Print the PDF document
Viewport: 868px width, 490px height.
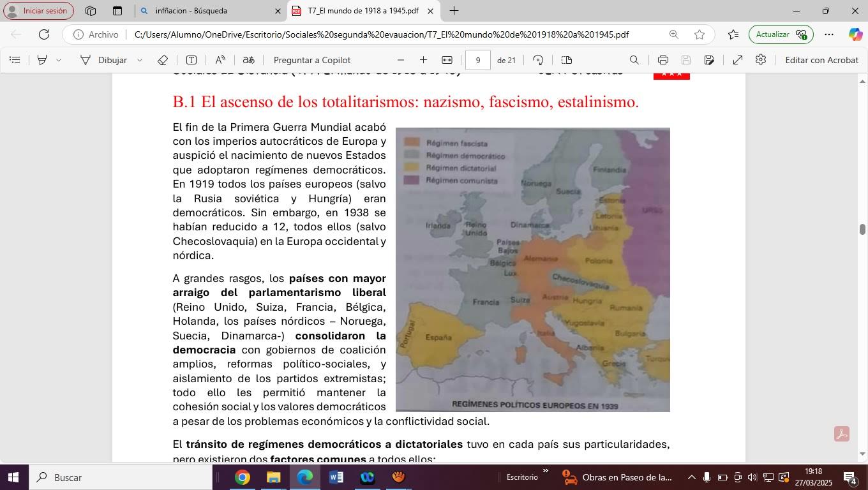662,60
